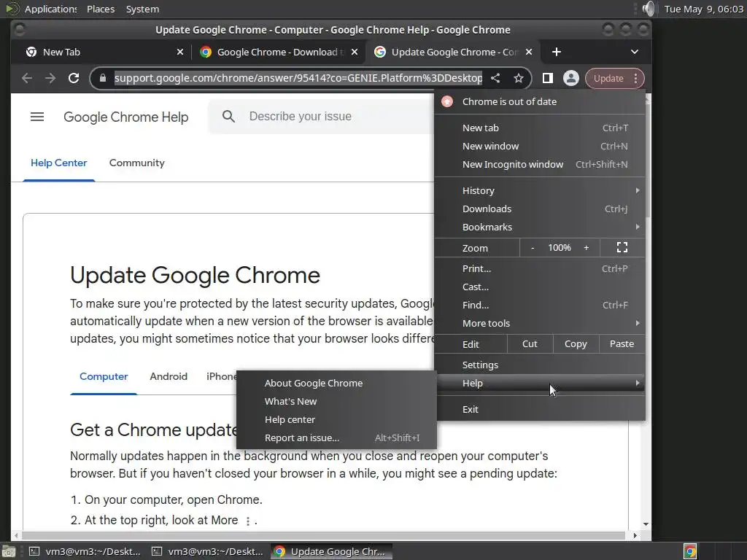This screenshot has height=560, width=747.
Task: Click show desktop icon in bottom panel
Action: coord(9,551)
